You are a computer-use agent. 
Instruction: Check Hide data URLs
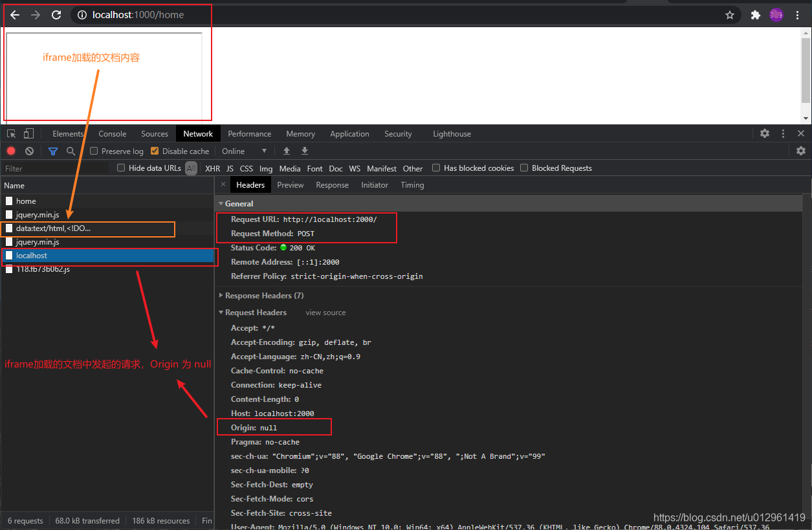click(x=121, y=168)
